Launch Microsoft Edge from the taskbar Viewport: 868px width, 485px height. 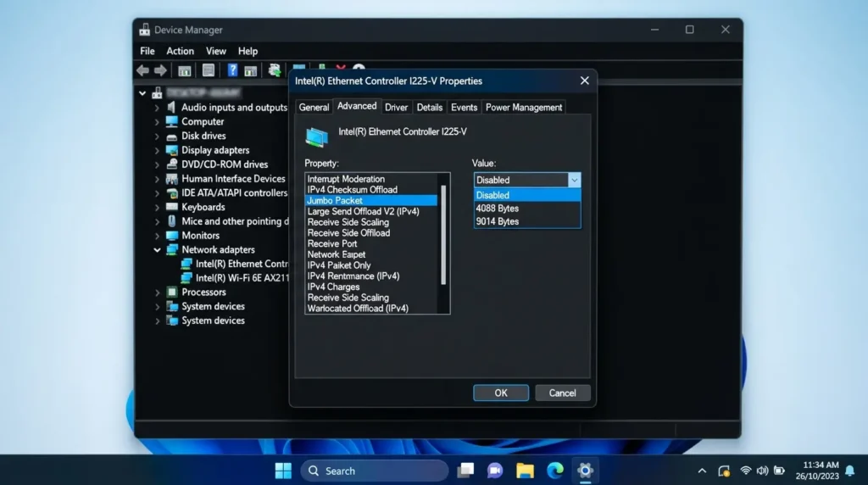pyautogui.click(x=554, y=471)
